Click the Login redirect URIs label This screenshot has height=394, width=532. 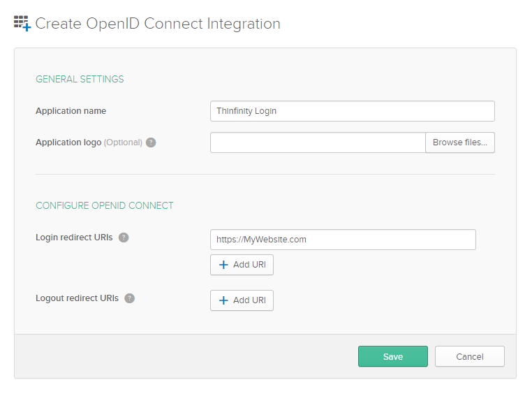(74, 238)
